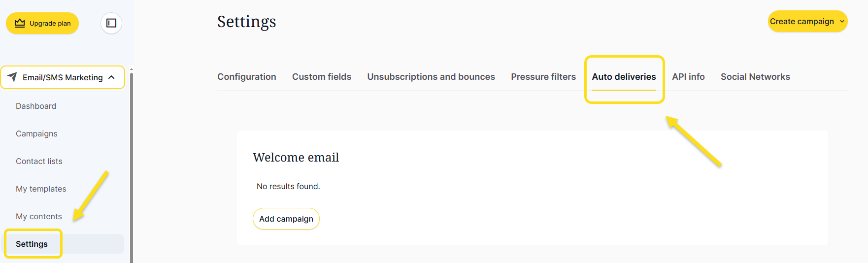The height and width of the screenshot is (263, 868).
Task: Open the Custom fields tab
Action: click(322, 77)
